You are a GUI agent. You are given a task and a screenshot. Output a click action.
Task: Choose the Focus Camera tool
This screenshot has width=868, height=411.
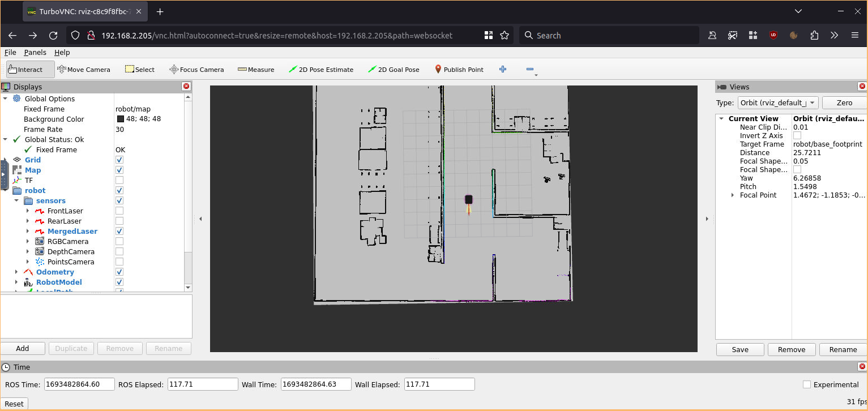(196, 70)
